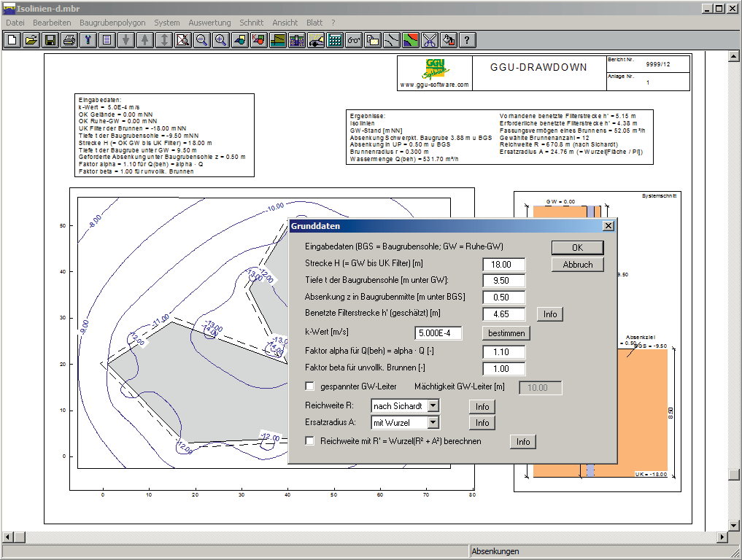Image resolution: width=742 pixels, height=560 pixels.
Task: Click Info next to Benetzte Filterstrecke
Action: click(x=550, y=314)
